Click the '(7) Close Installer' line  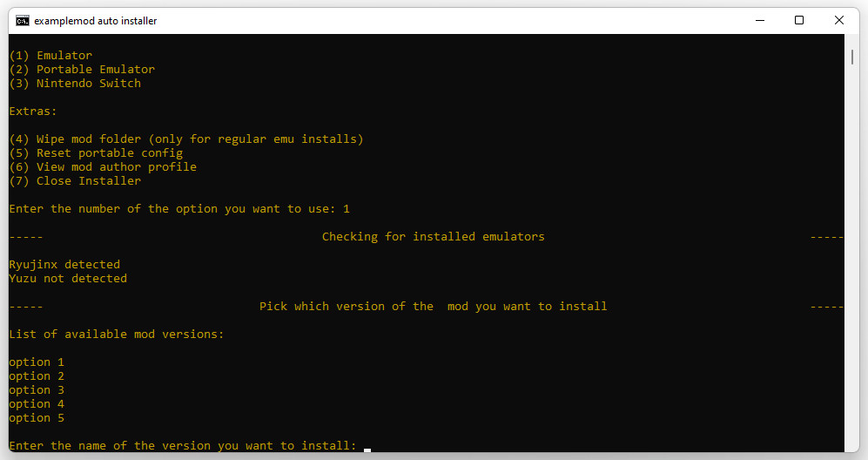pyautogui.click(x=75, y=181)
